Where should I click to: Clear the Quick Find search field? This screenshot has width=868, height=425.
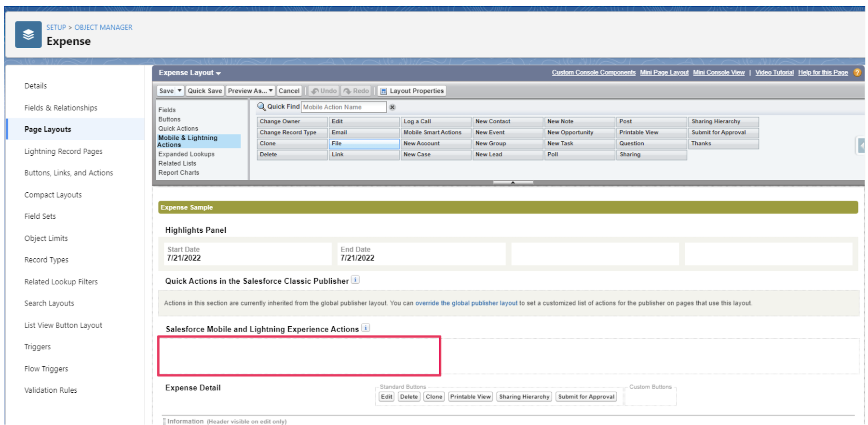pos(393,107)
